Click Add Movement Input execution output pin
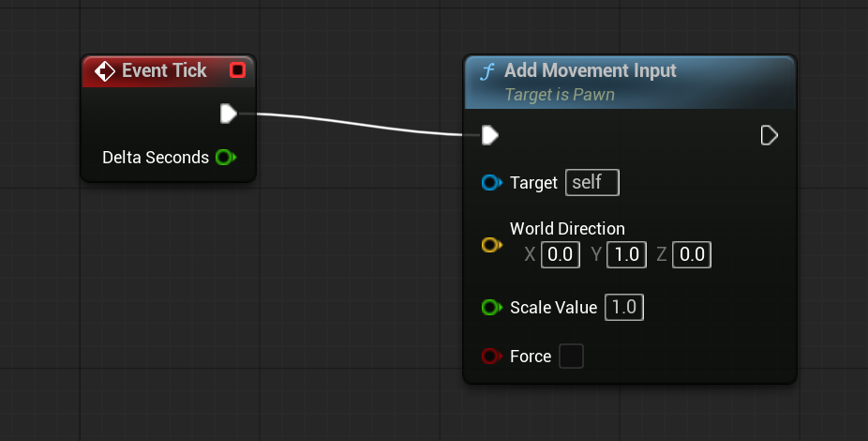Viewport: 868px width, 441px height. [770, 135]
